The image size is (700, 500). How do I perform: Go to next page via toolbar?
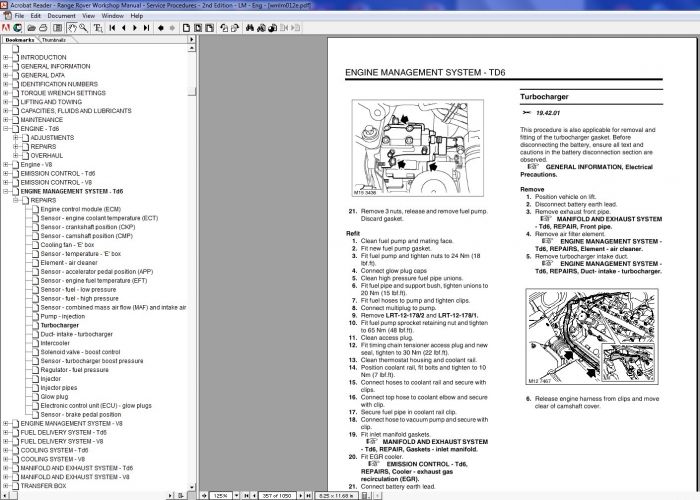135,28
